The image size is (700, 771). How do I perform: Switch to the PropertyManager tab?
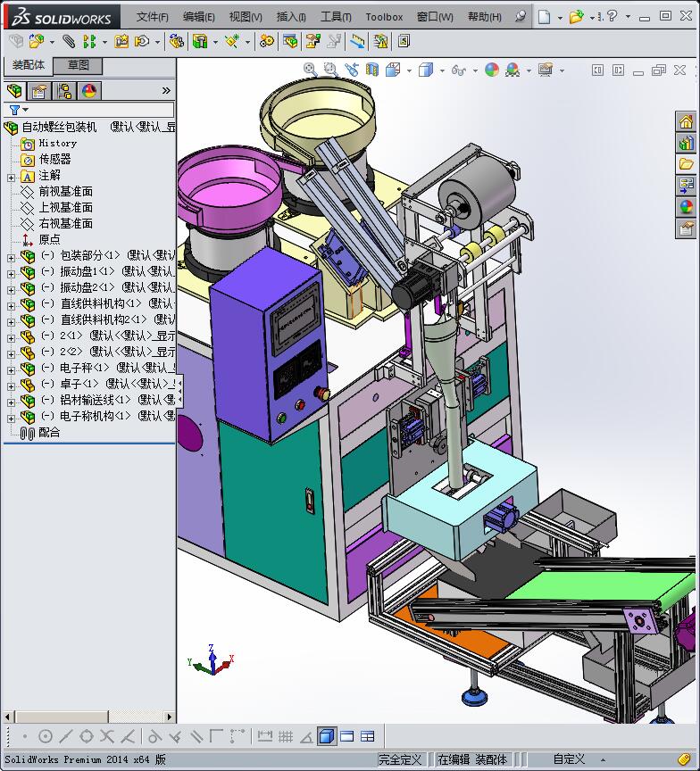[39, 91]
